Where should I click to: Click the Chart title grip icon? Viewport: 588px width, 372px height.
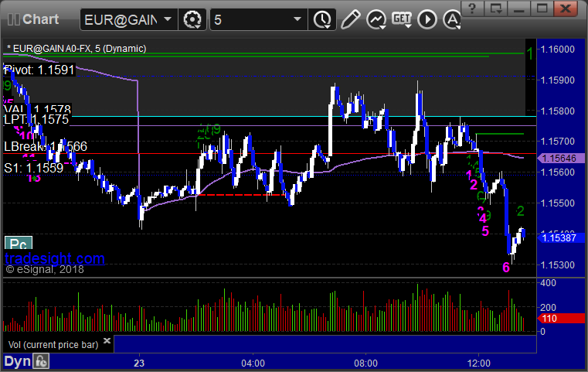[13, 19]
